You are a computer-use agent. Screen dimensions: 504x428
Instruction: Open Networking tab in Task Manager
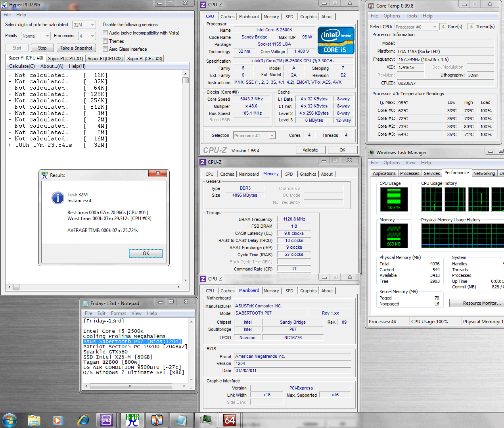[x=484, y=173]
